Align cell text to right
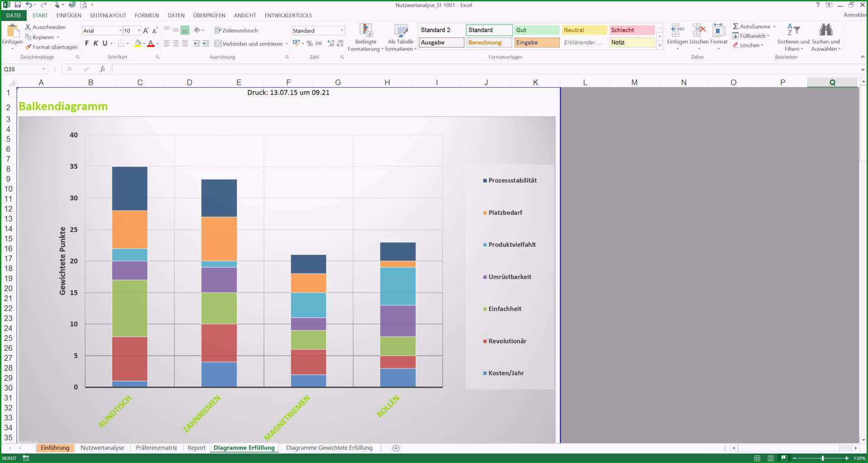868x463 pixels. pos(185,43)
